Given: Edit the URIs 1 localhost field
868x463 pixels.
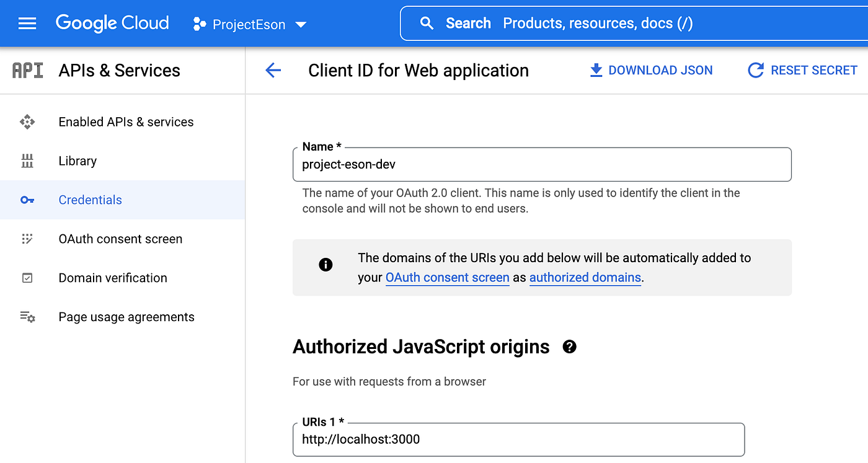Looking at the screenshot, I should click(518, 439).
